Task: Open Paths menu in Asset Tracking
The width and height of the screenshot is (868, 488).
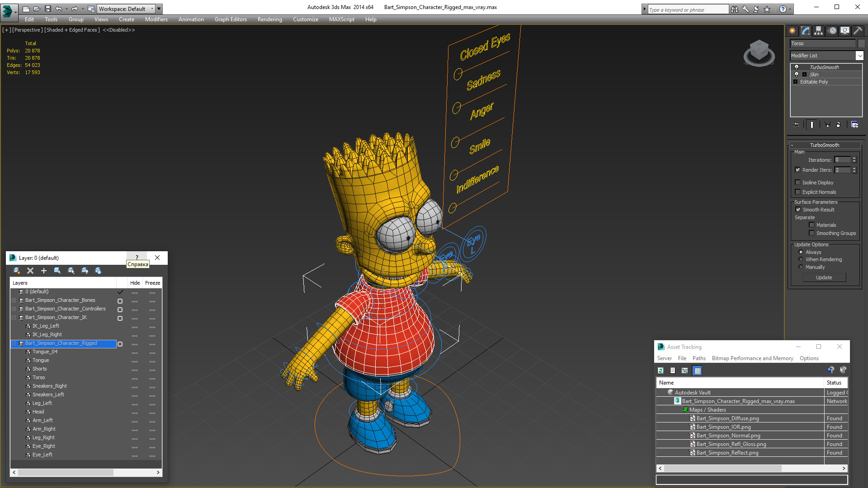Action: (x=699, y=358)
